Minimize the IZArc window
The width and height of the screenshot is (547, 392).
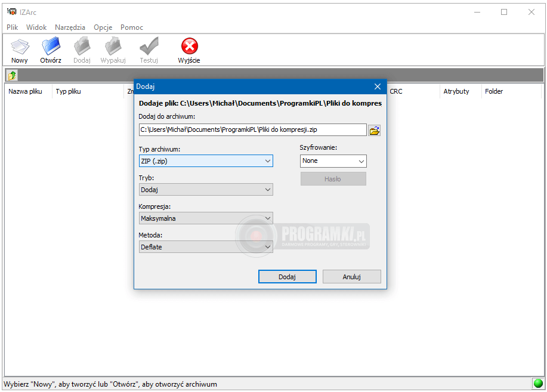[x=477, y=12]
